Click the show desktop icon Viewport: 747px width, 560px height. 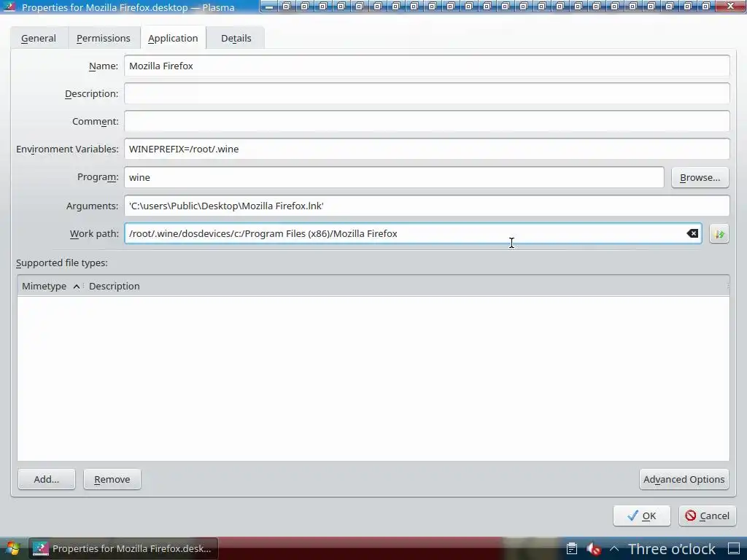tap(734, 549)
